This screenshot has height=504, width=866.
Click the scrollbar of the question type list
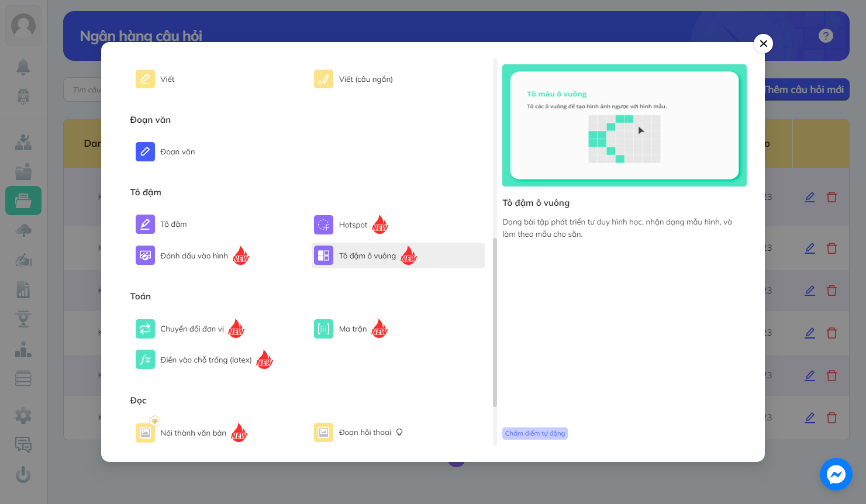495,322
